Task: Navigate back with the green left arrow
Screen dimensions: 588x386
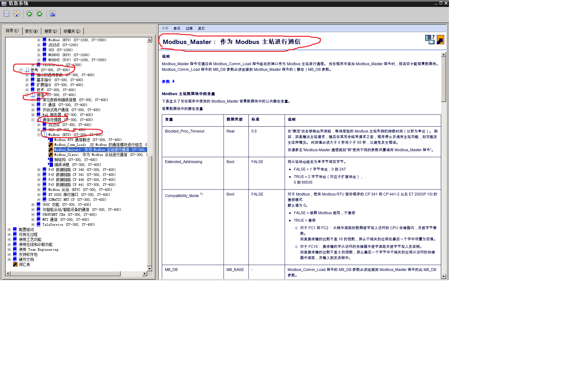Action: [30, 14]
